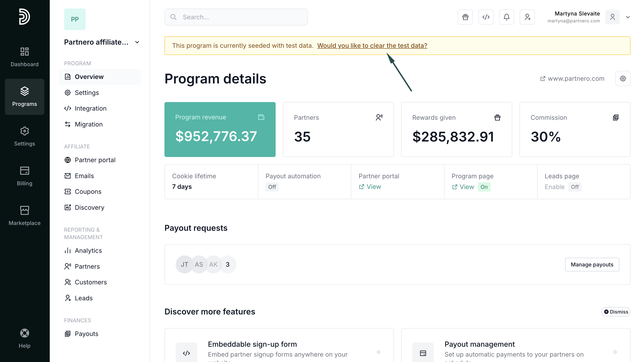Go to Programs in the left rail
This screenshot has width=644, height=362.
(24, 97)
